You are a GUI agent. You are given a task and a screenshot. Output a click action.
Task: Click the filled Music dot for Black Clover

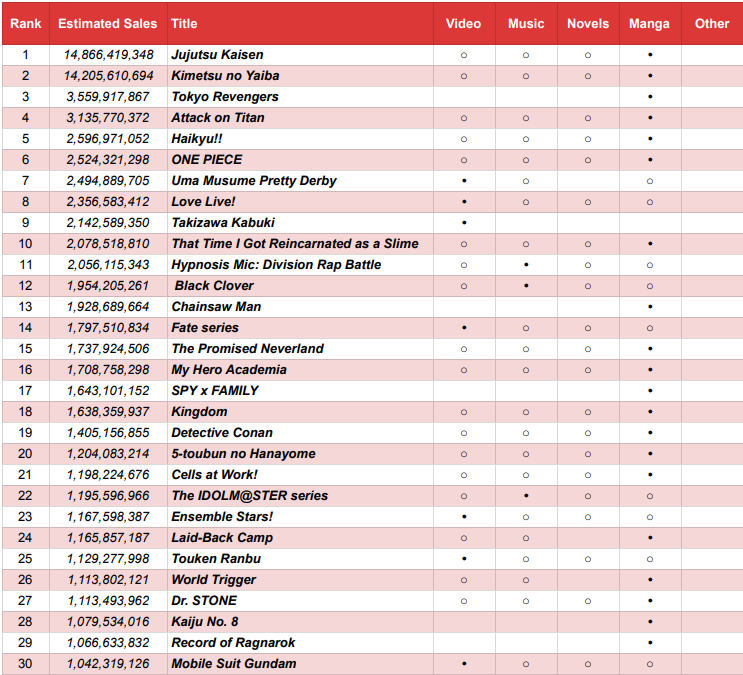pos(526,286)
